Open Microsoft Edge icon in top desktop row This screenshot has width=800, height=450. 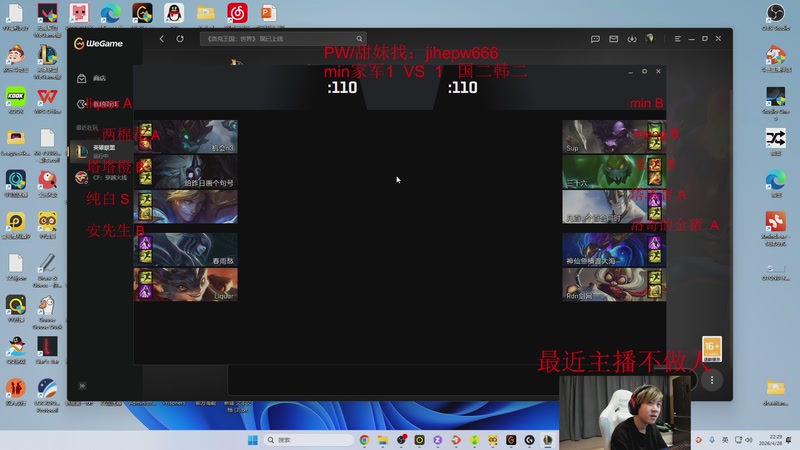(110, 13)
